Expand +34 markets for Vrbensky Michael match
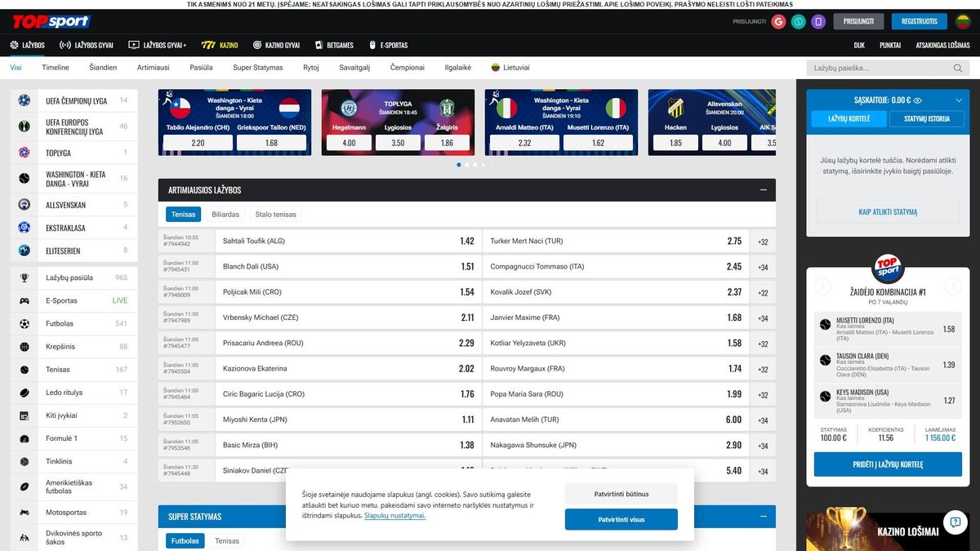 (763, 318)
